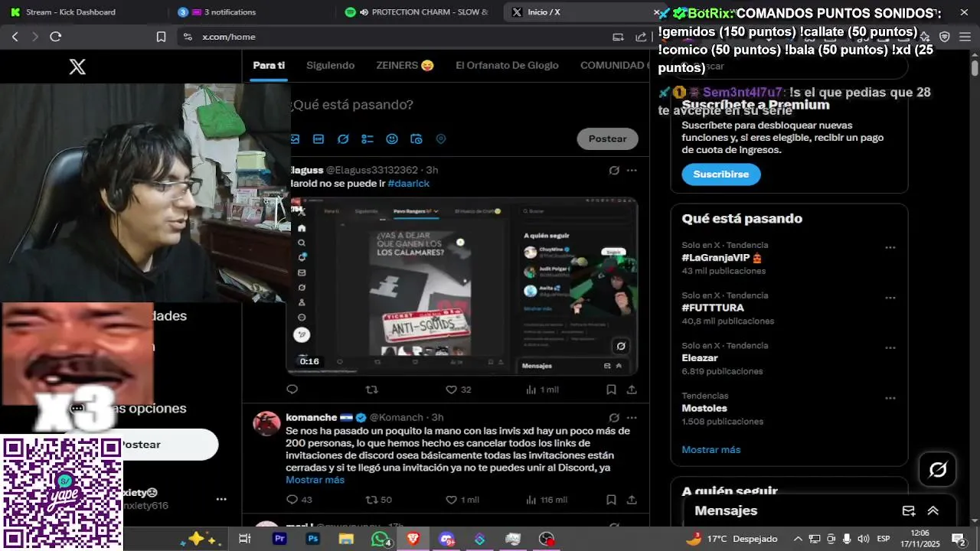
Task: Go back using browser back arrow
Action: [15, 37]
